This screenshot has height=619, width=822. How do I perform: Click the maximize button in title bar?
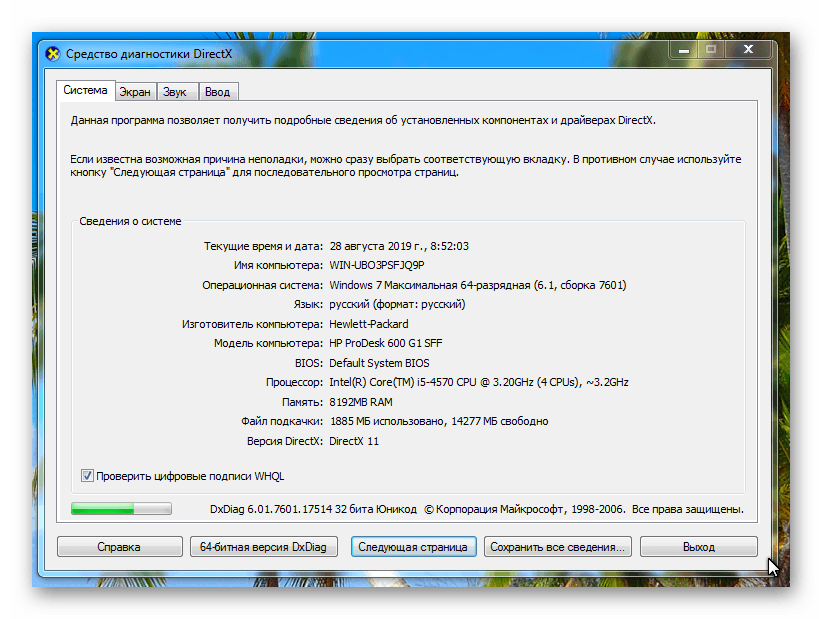click(x=711, y=49)
